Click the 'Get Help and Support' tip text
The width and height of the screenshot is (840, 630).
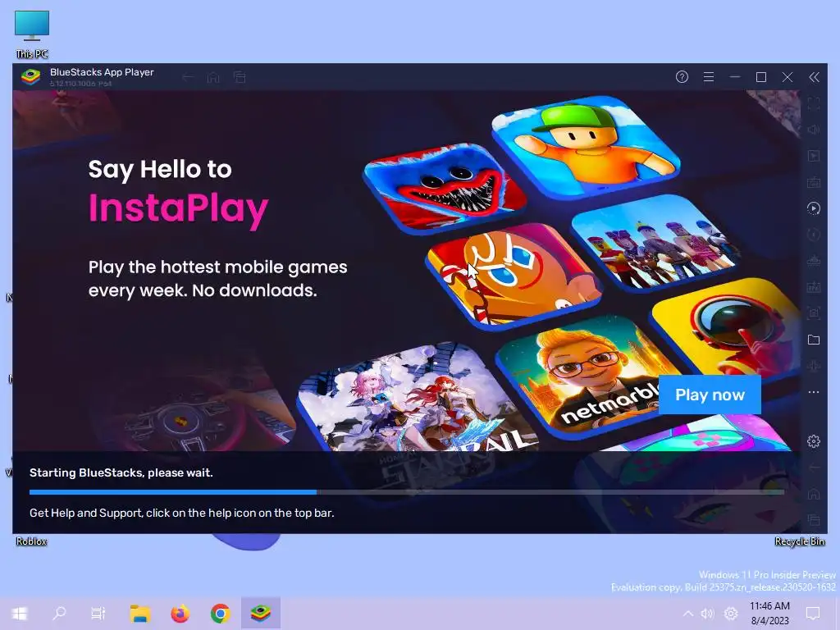[x=181, y=513]
